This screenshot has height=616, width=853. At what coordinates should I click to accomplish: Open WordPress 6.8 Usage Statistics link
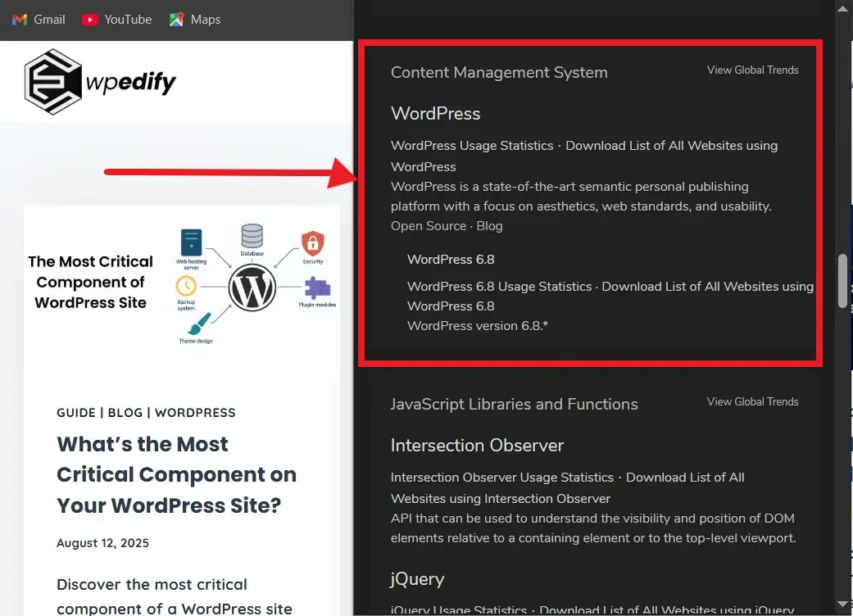499,287
